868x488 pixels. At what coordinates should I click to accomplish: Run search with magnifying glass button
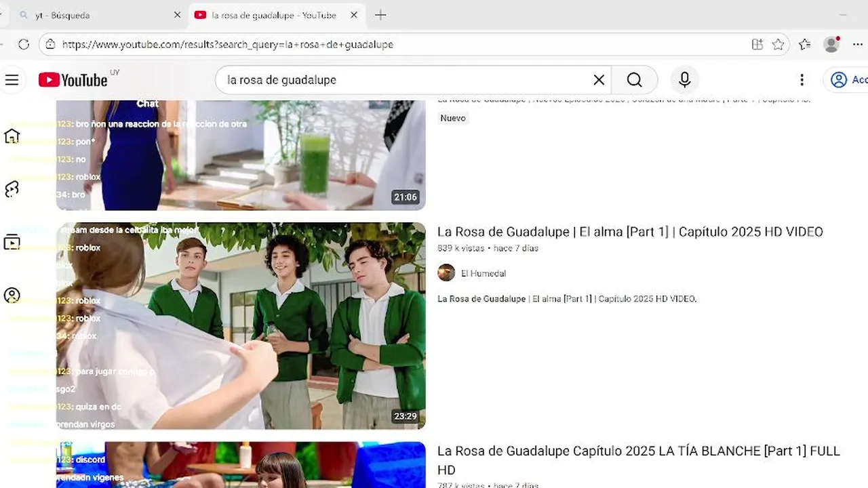(x=634, y=80)
